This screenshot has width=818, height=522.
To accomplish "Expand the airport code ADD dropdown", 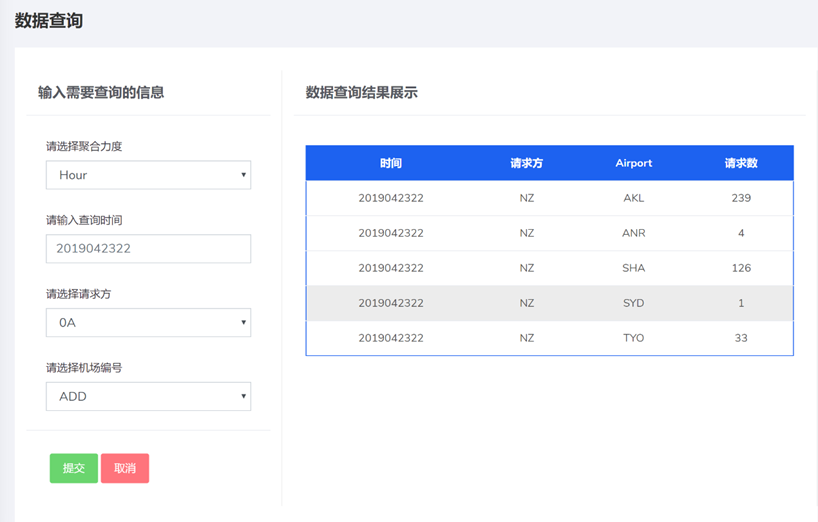I will click(148, 396).
